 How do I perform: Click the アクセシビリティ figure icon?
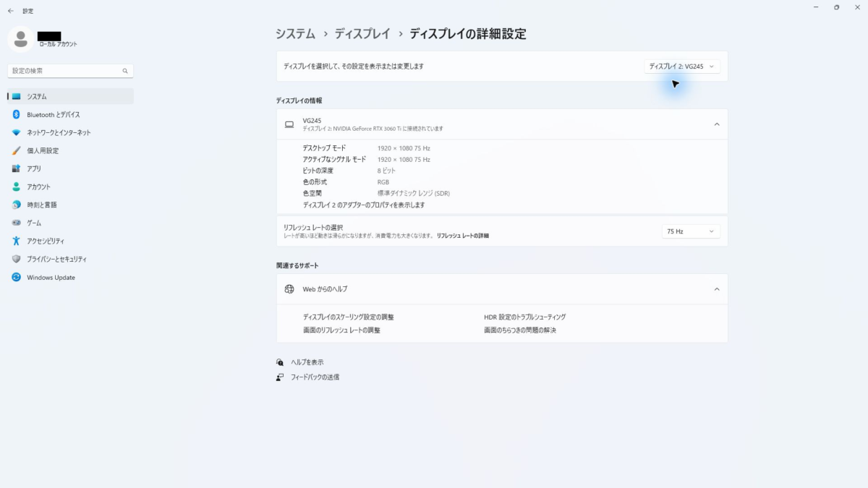point(16,241)
